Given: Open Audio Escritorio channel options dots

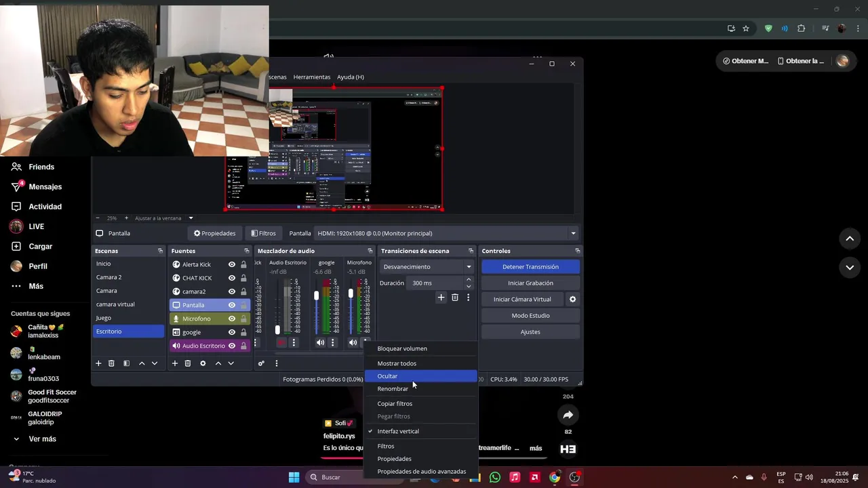Looking at the screenshot, I should pyautogui.click(x=294, y=343).
